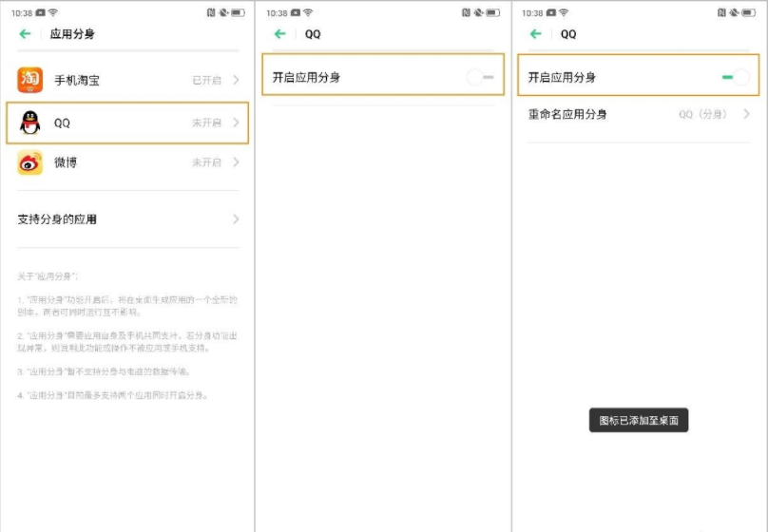Screen dimensions: 768x532
Task: Tap the 开启应用分身 label on the right screen
Action: coord(562,77)
